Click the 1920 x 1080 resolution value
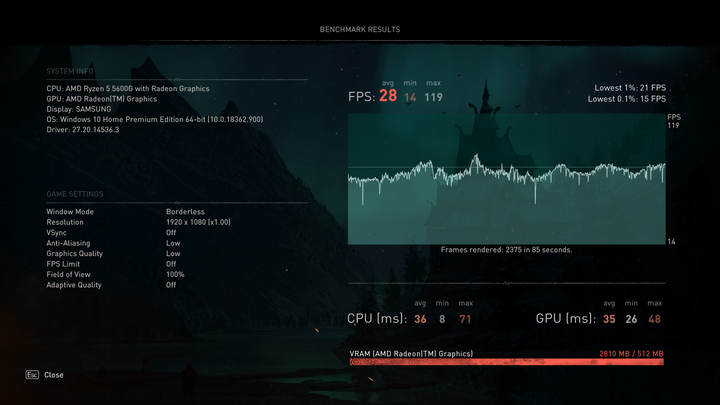Screen dimensions: 720x405 click(x=198, y=222)
